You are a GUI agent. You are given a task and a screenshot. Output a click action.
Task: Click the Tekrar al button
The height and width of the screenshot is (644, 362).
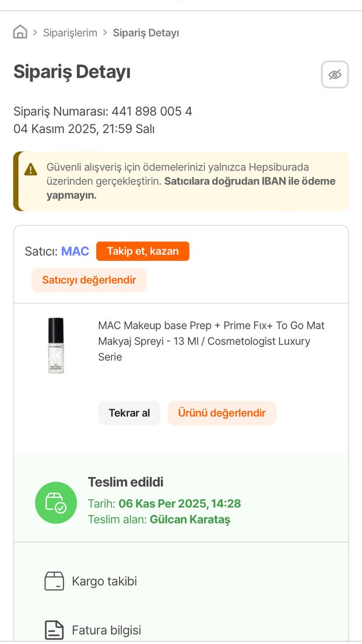129,413
